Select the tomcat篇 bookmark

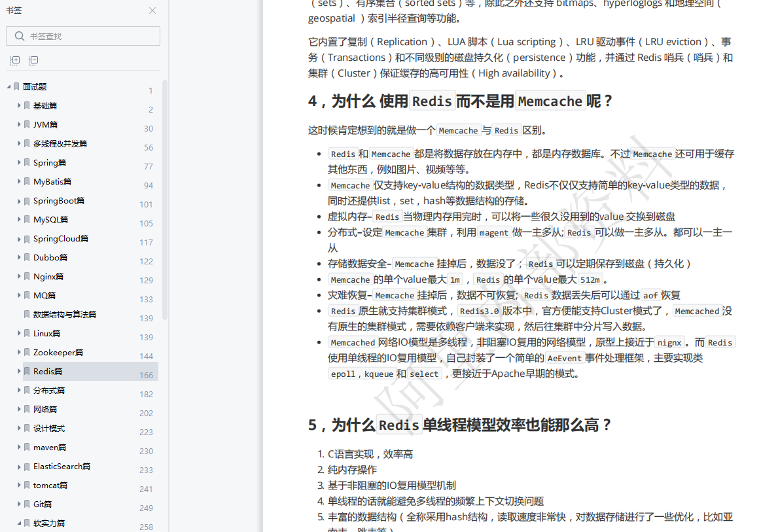(x=50, y=485)
